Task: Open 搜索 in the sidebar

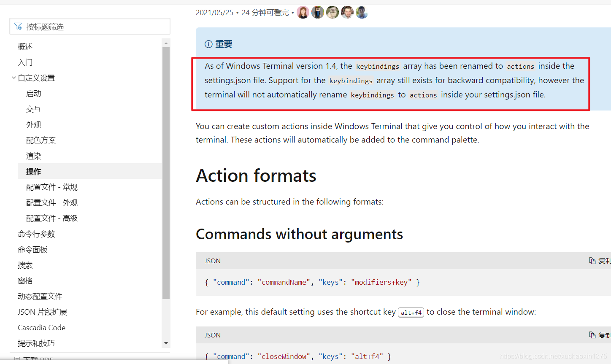Action: click(x=25, y=265)
